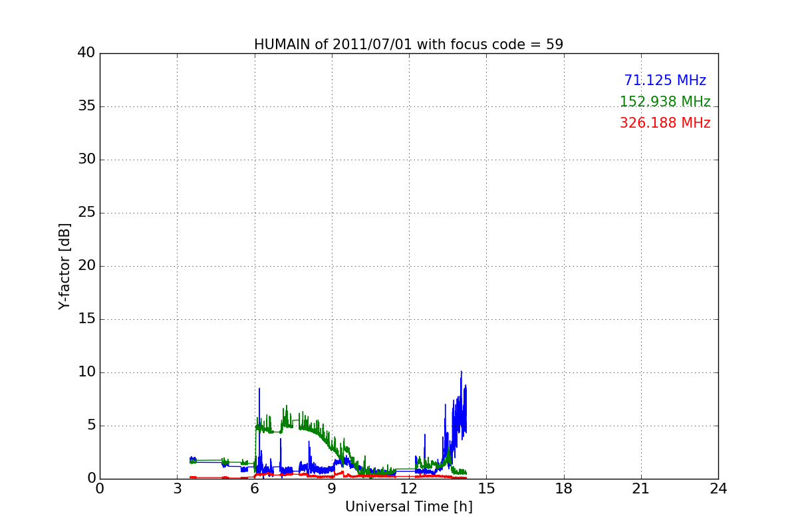Click y-axis tick value 40

pyautogui.click(x=86, y=53)
